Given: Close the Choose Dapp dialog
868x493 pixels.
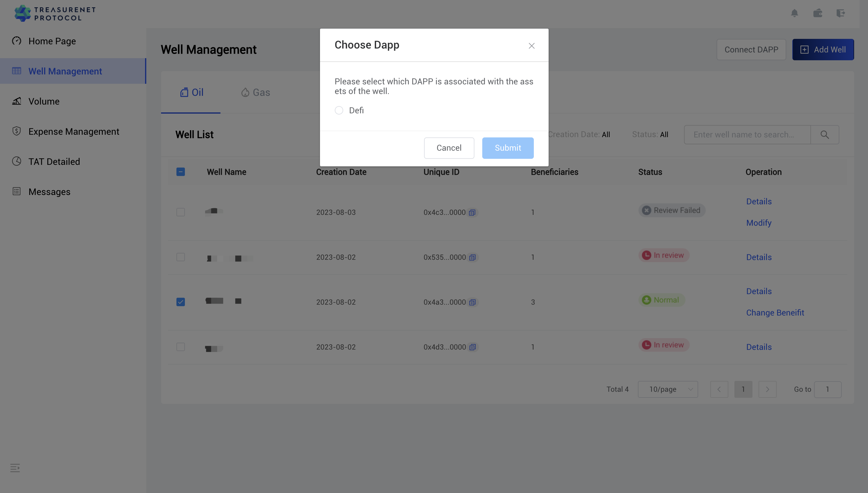Looking at the screenshot, I should [x=532, y=46].
